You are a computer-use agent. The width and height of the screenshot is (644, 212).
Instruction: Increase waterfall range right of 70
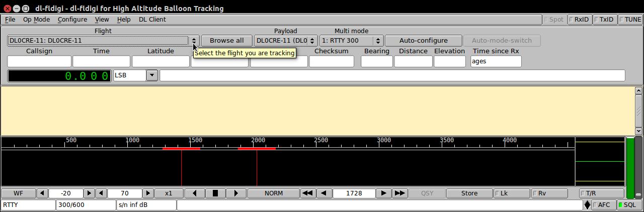[x=148, y=193]
